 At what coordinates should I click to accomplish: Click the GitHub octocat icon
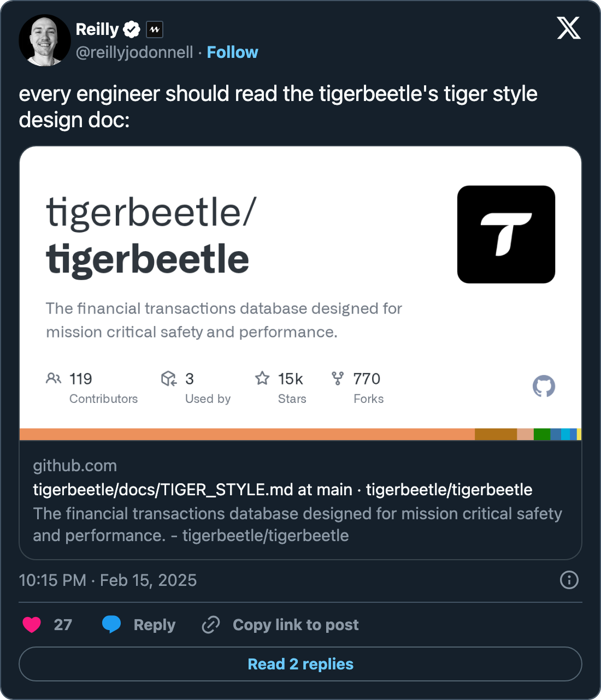coord(544,386)
